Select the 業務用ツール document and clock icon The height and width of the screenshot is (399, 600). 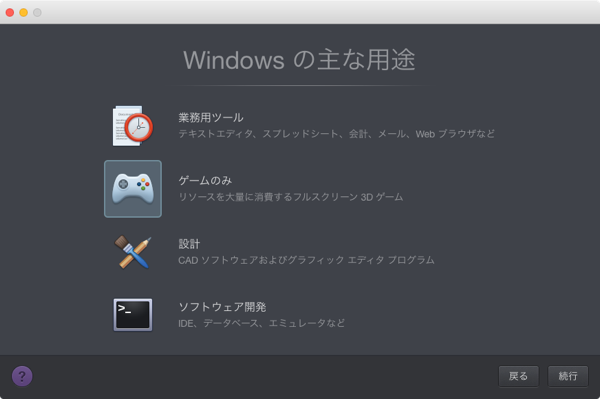click(133, 126)
